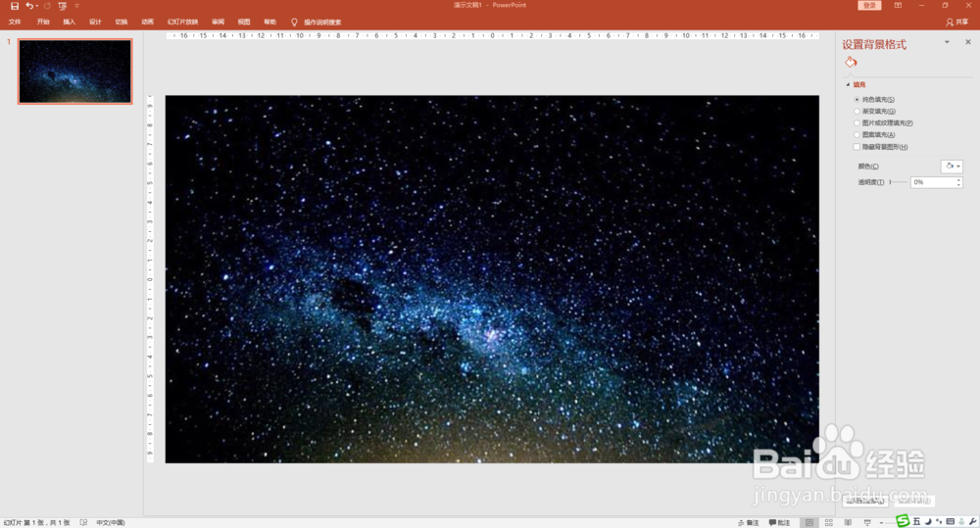Switch to Reading view icon
The width and height of the screenshot is (980, 528).
[848, 522]
